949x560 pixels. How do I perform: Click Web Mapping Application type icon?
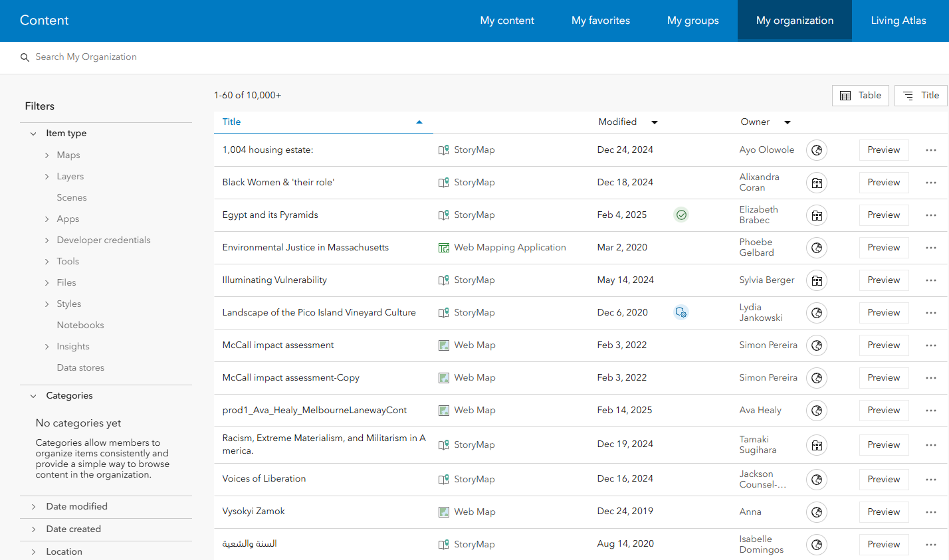coord(444,248)
